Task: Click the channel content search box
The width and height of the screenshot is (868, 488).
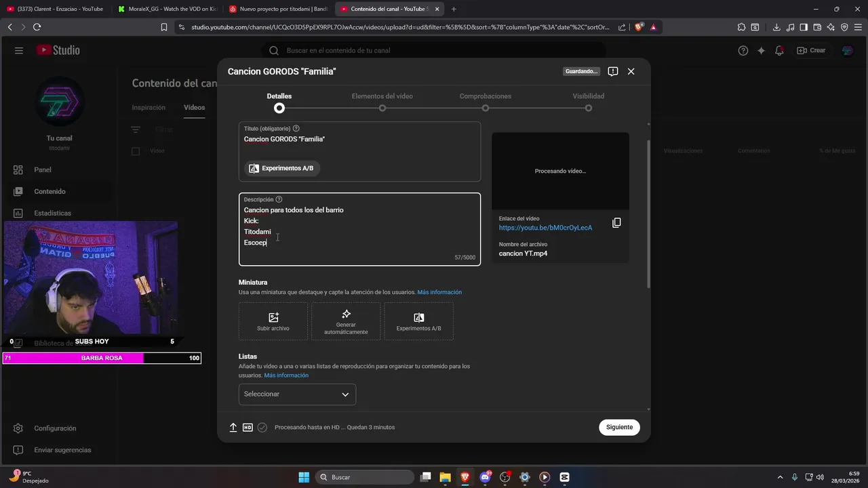Action: click(434, 50)
